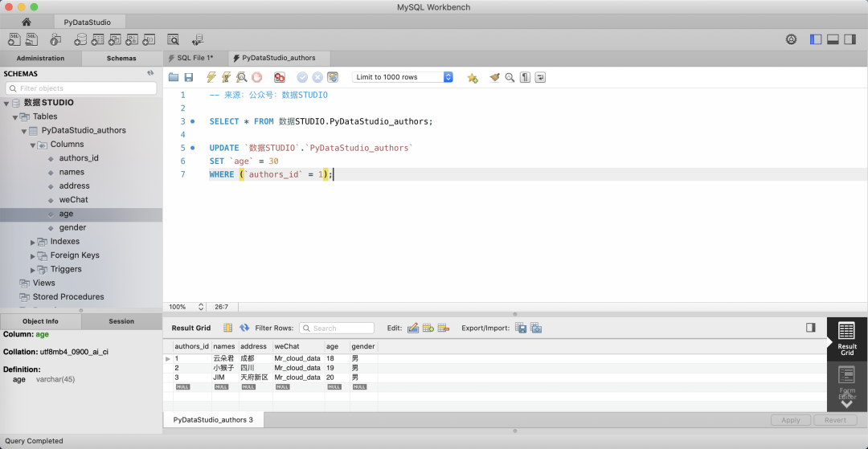The height and width of the screenshot is (449, 868).
Task: Click the Execute query lightning bolt icon
Action: tap(211, 77)
